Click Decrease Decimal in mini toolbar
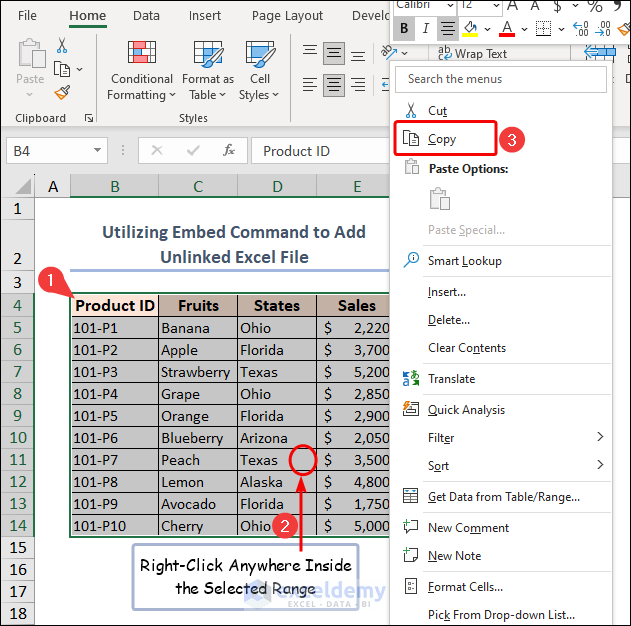 pyautogui.click(x=603, y=29)
